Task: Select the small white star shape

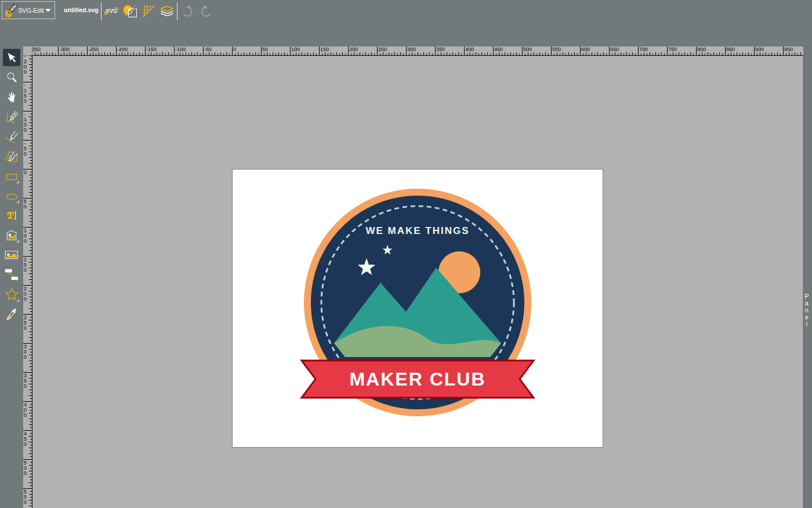Action: tap(387, 250)
